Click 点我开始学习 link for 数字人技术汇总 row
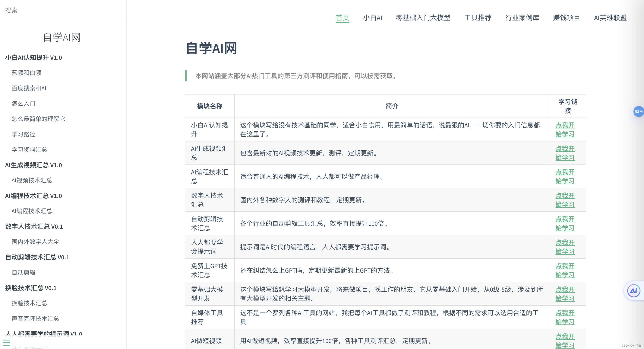The height and width of the screenshot is (349, 644). 565,200
